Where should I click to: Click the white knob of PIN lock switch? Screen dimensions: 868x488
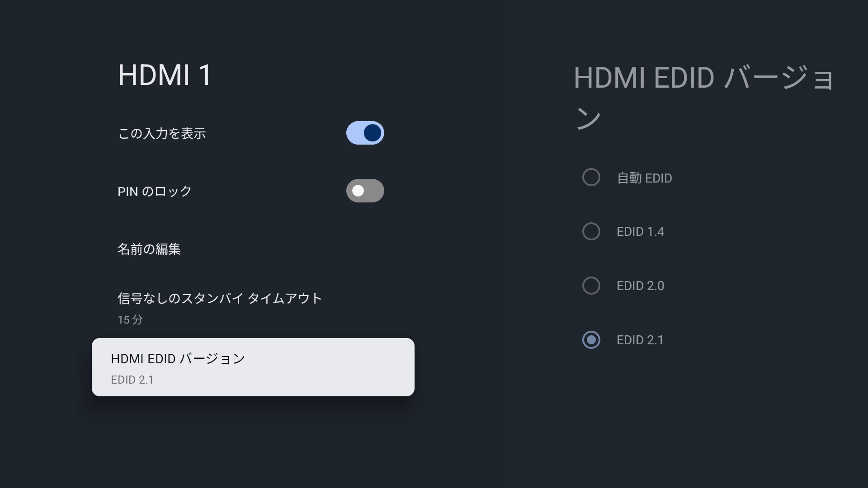(x=358, y=191)
